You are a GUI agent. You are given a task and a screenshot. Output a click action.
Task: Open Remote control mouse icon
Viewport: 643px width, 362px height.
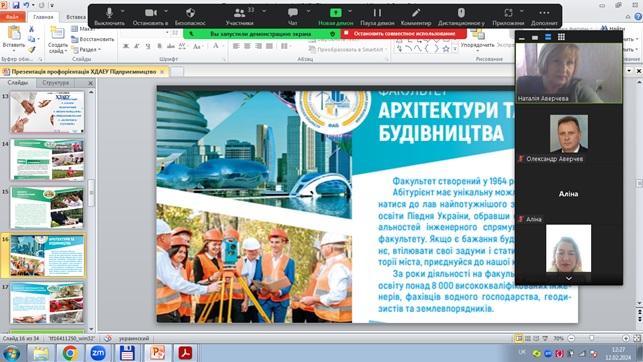461,16
